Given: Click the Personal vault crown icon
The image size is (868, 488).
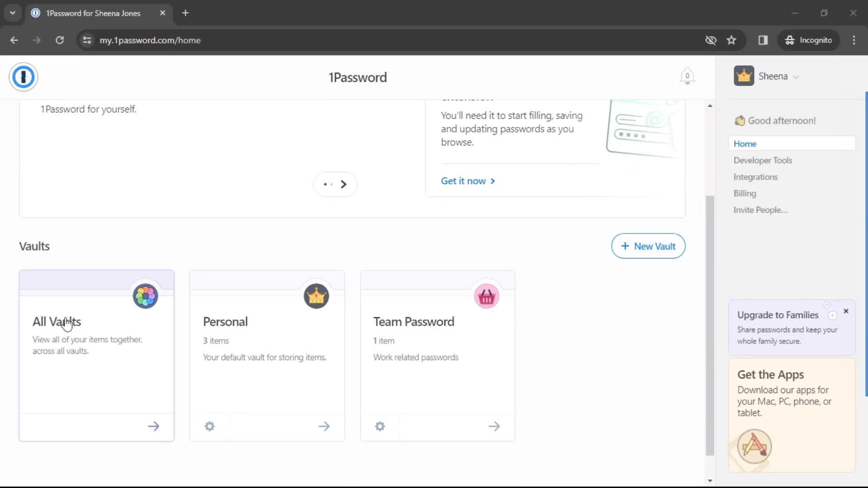Looking at the screenshot, I should [316, 296].
